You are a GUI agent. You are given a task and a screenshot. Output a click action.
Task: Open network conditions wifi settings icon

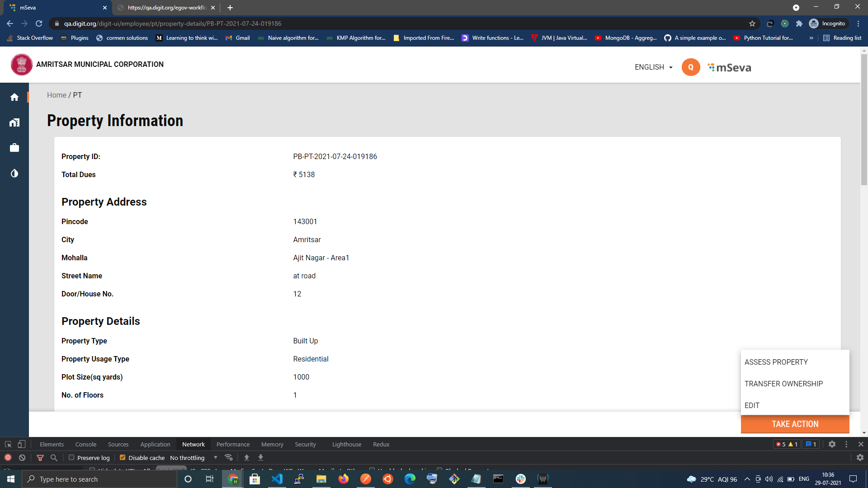pos(229,458)
